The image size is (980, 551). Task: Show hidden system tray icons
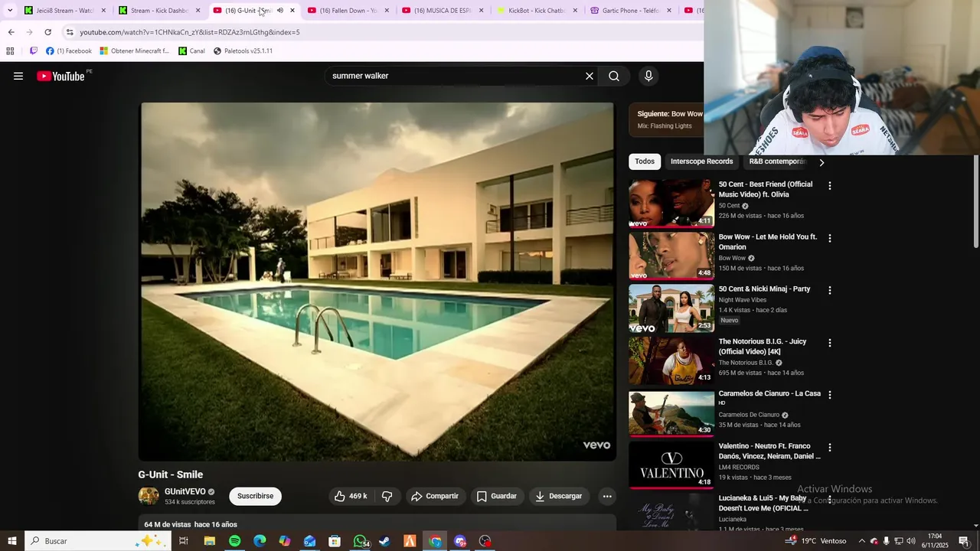pos(861,541)
